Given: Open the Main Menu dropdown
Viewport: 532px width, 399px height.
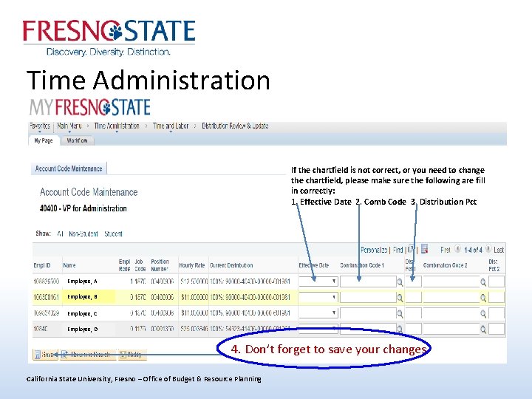Looking at the screenshot, I should pos(69,126).
